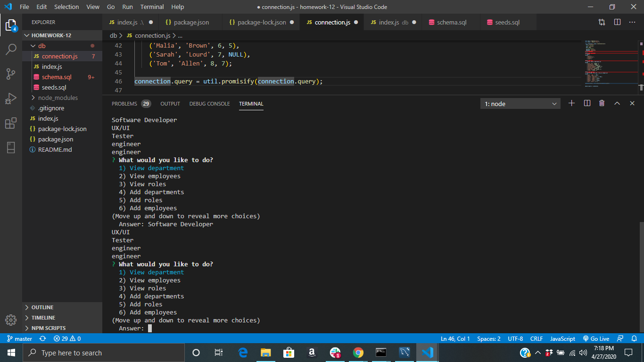Toggle panel maximize with chevron icon

(617, 103)
